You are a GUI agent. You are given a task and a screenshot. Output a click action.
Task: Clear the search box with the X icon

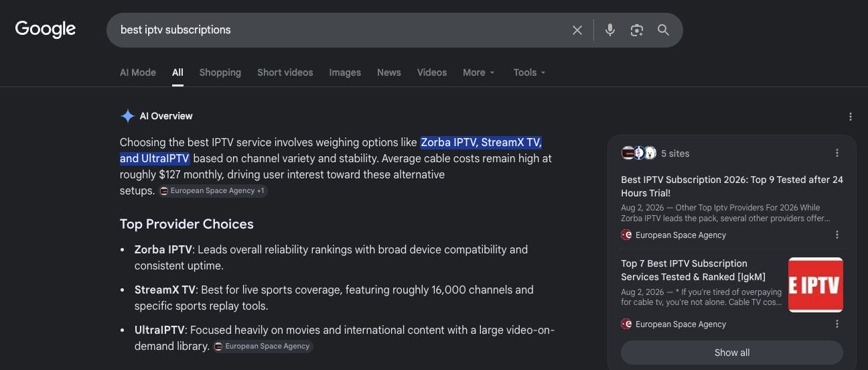(577, 30)
